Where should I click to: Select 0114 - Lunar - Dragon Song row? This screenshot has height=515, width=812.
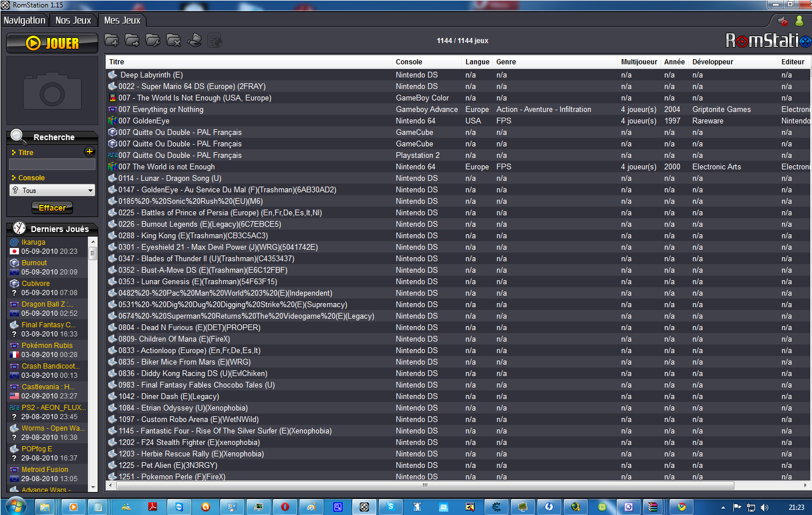457,178
